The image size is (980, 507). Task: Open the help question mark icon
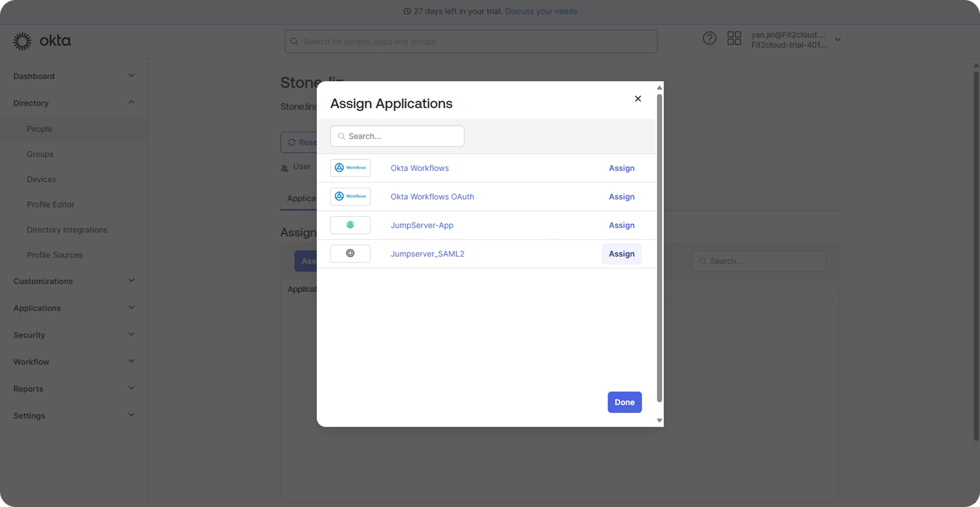pos(709,38)
